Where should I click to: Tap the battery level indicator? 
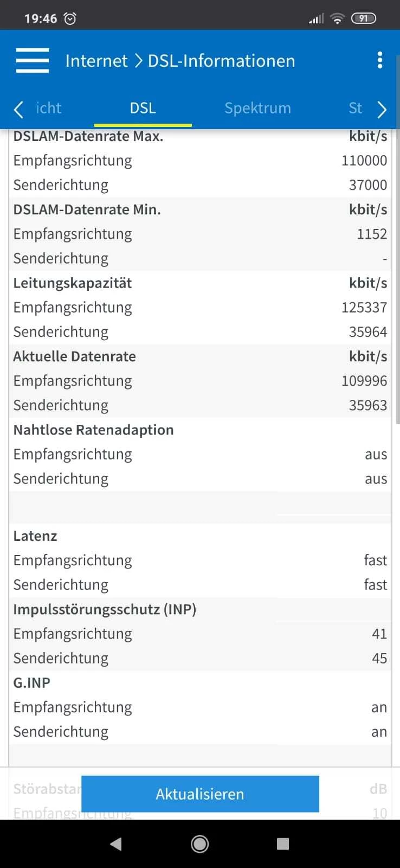pyautogui.click(x=363, y=19)
